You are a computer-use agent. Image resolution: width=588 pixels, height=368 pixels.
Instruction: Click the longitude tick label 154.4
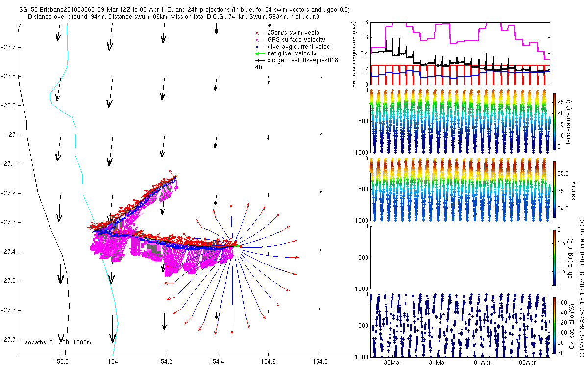(217, 361)
